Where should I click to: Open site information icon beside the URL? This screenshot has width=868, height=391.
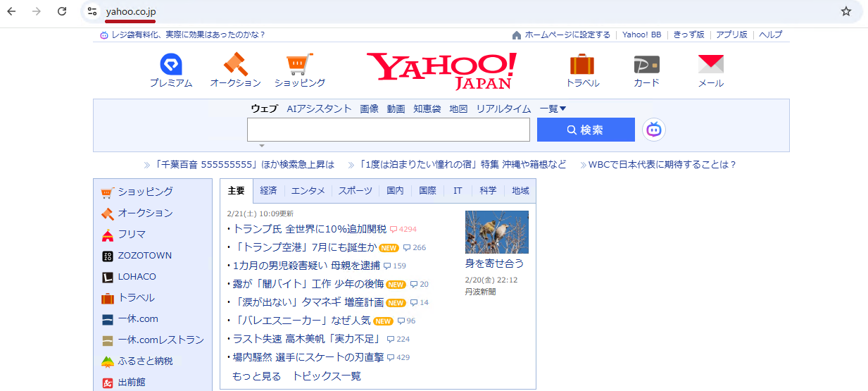pos(92,11)
